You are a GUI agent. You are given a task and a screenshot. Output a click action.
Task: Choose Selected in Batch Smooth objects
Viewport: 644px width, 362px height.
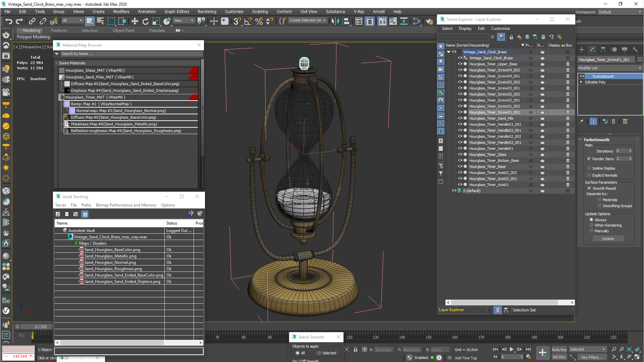click(x=319, y=353)
